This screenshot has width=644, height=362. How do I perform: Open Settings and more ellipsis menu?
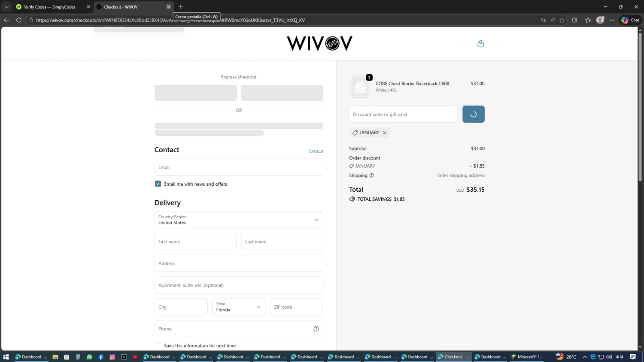point(612,20)
